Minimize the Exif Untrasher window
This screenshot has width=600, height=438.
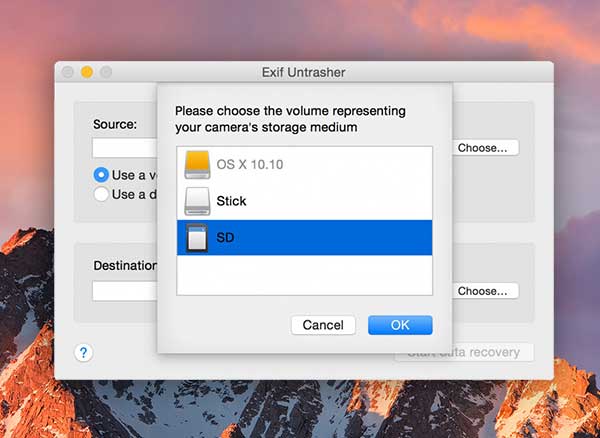(87, 72)
